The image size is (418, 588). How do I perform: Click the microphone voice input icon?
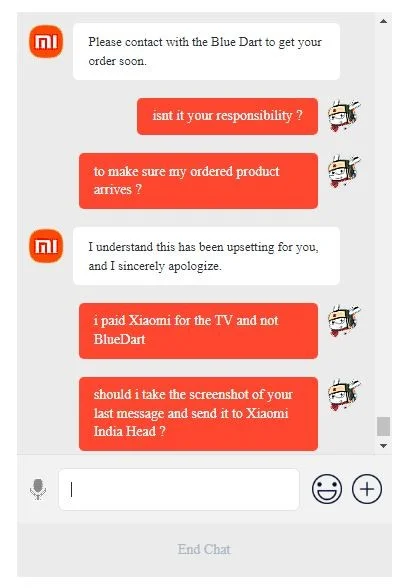point(38,489)
